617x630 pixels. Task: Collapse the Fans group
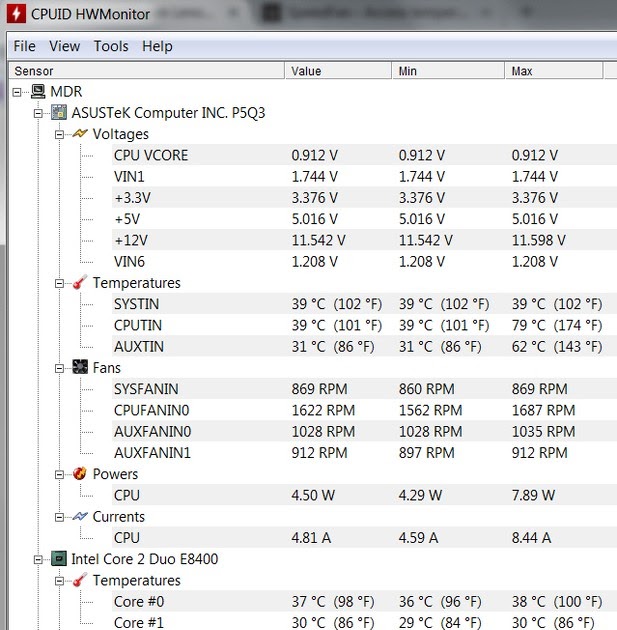click(59, 368)
